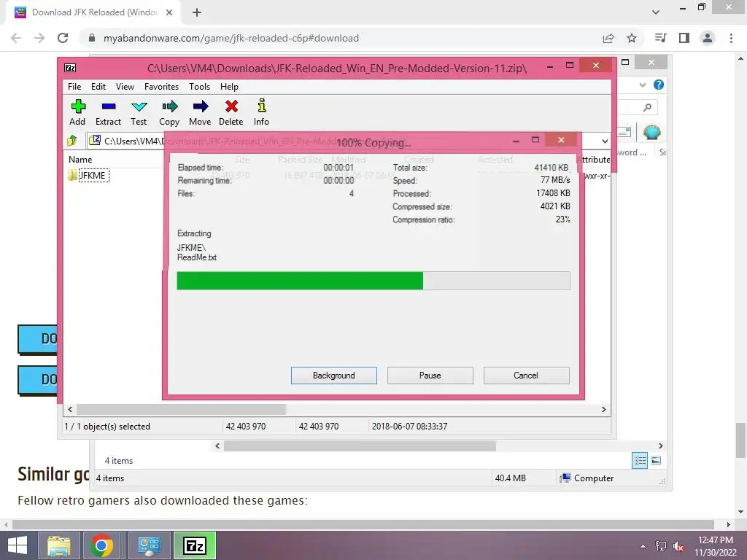Switch Explorer to details view
The image size is (747, 560).
(640, 461)
